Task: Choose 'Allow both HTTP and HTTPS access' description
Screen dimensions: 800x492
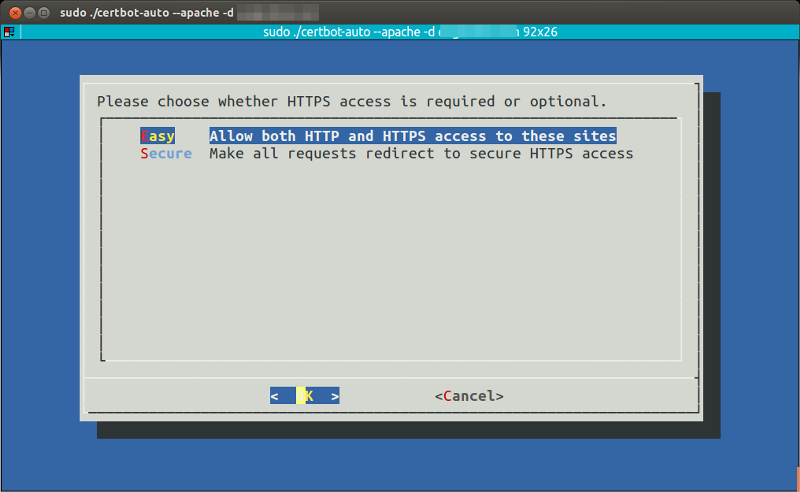Action: pos(413,136)
